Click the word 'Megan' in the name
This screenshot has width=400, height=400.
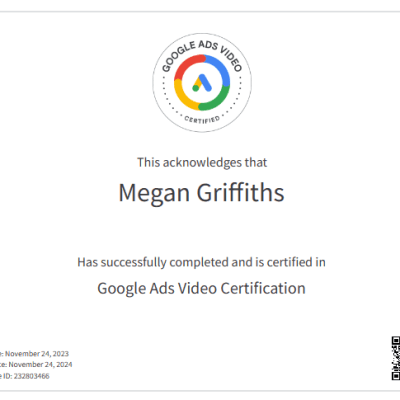coord(154,194)
